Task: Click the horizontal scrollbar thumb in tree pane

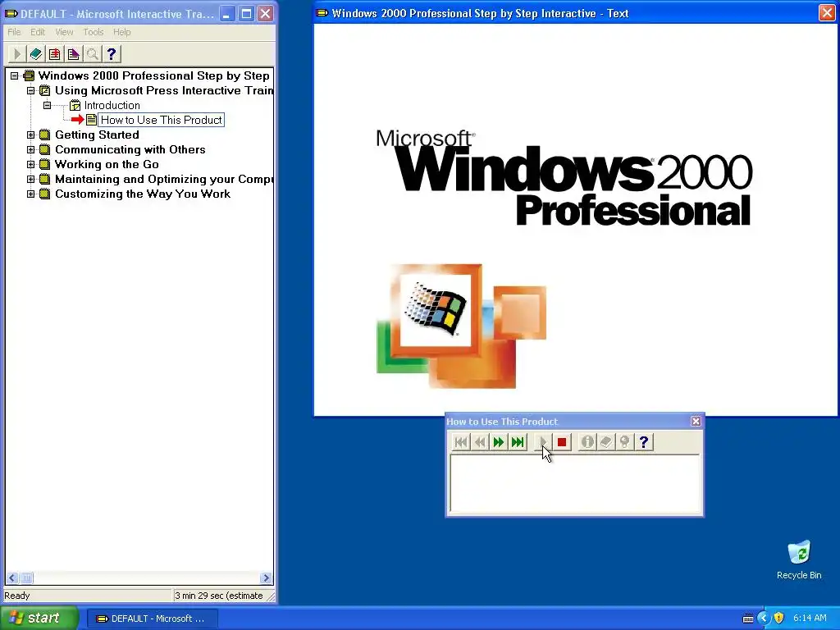Action: coord(25,577)
